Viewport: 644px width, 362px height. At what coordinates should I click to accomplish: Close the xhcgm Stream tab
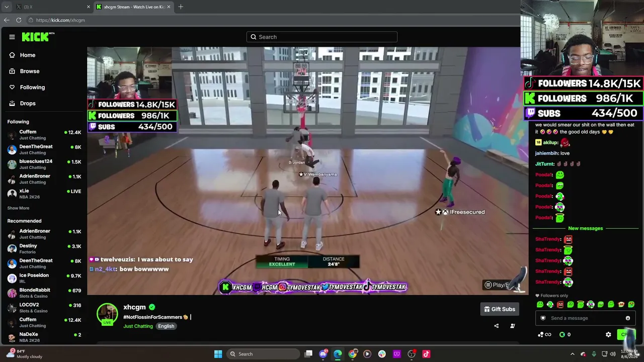169,7
